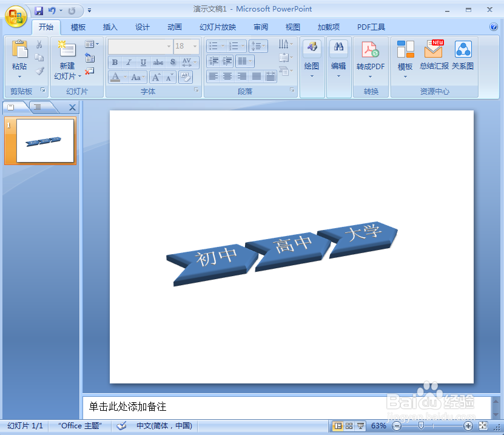Viewport: 504px width, 435px height.
Task: Open bullets list dropdown
Action: [x=223, y=46]
